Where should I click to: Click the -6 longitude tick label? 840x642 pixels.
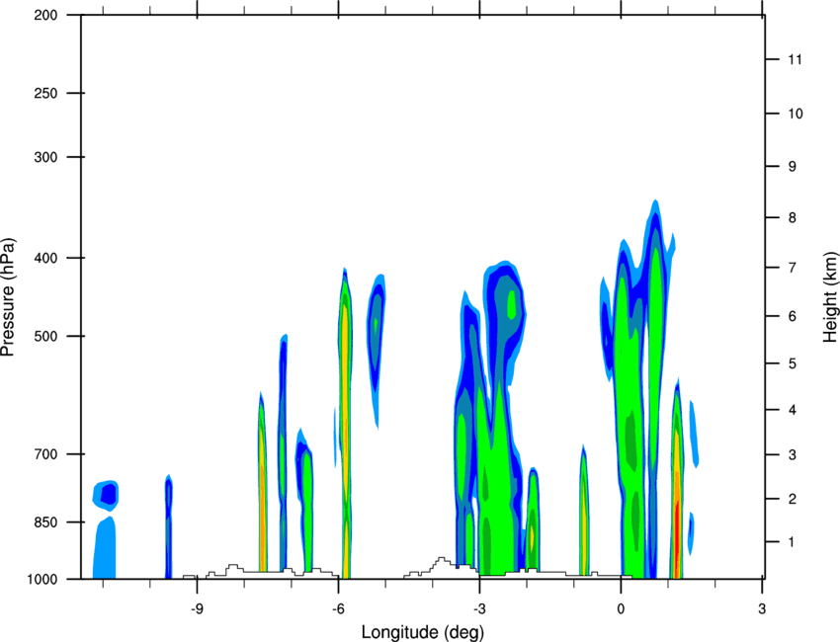[337, 608]
